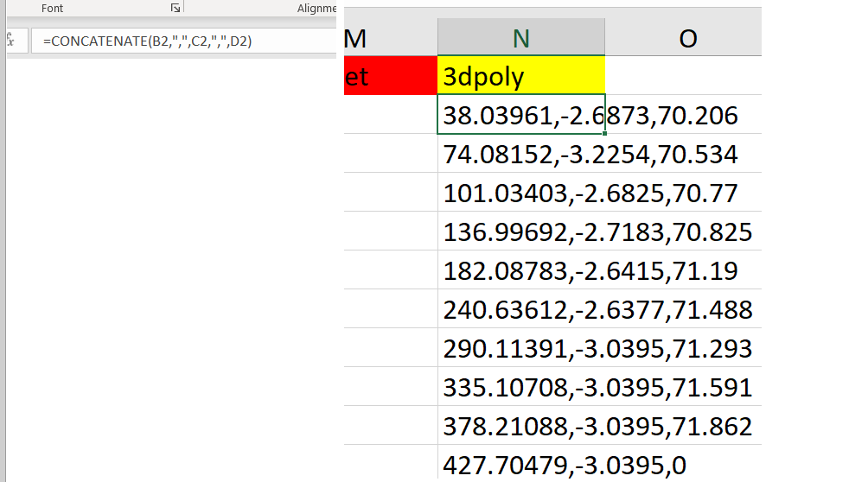The width and height of the screenshot is (868, 482).
Task: Select cell 38.03961,-2.6873,70.206
Action: (521, 114)
